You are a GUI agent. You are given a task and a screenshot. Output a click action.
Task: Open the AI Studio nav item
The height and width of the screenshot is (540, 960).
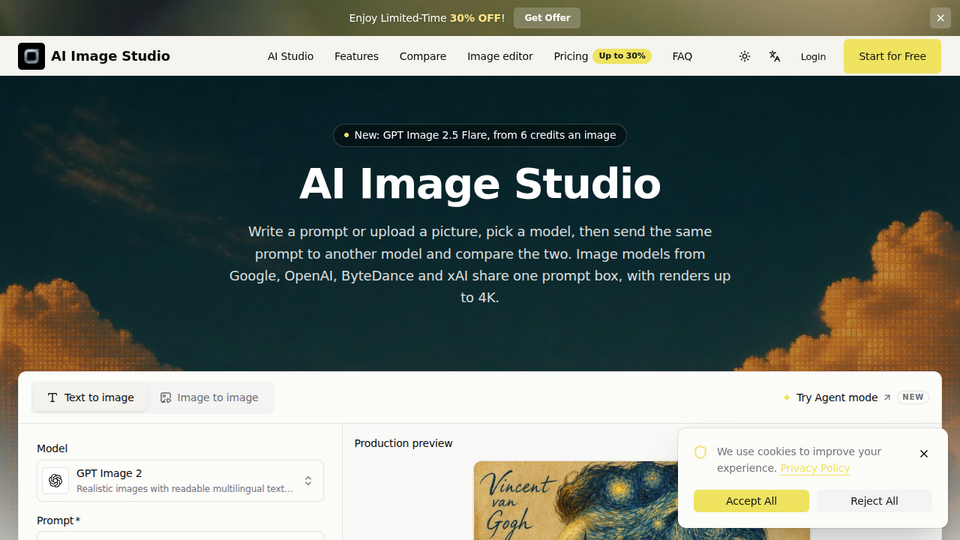[x=290, y=56]
